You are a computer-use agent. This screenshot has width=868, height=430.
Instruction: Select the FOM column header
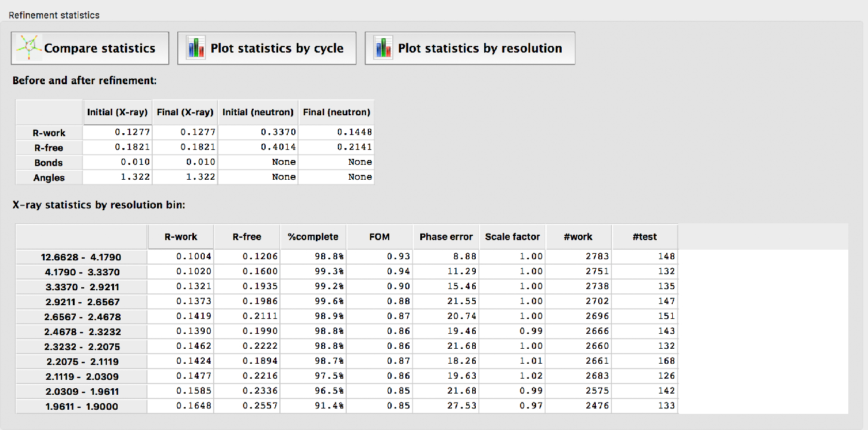(379, 237)
